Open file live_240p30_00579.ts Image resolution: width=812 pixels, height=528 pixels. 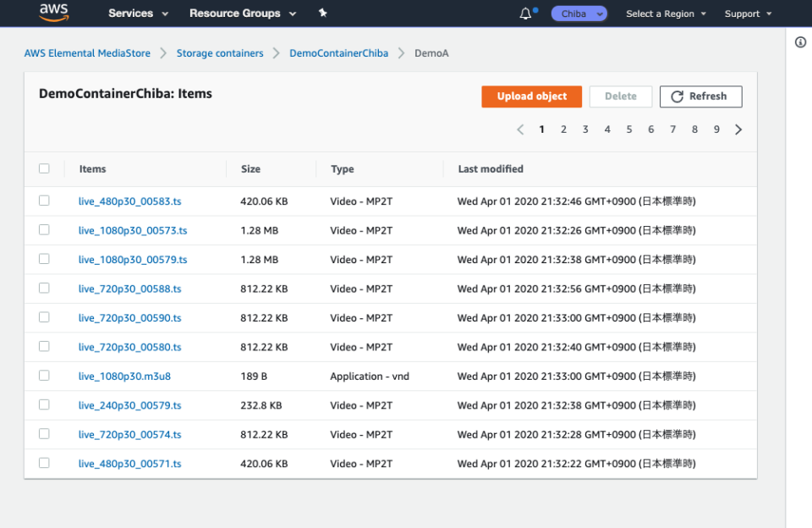130,405
